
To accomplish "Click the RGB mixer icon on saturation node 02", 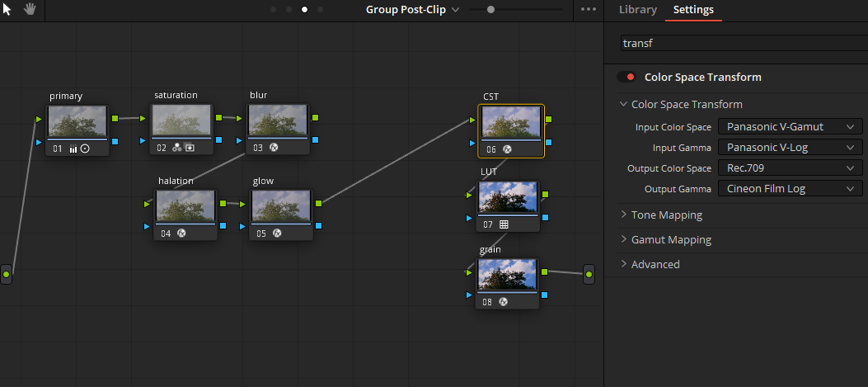I will pyautogui.click(x=177, y=148).
